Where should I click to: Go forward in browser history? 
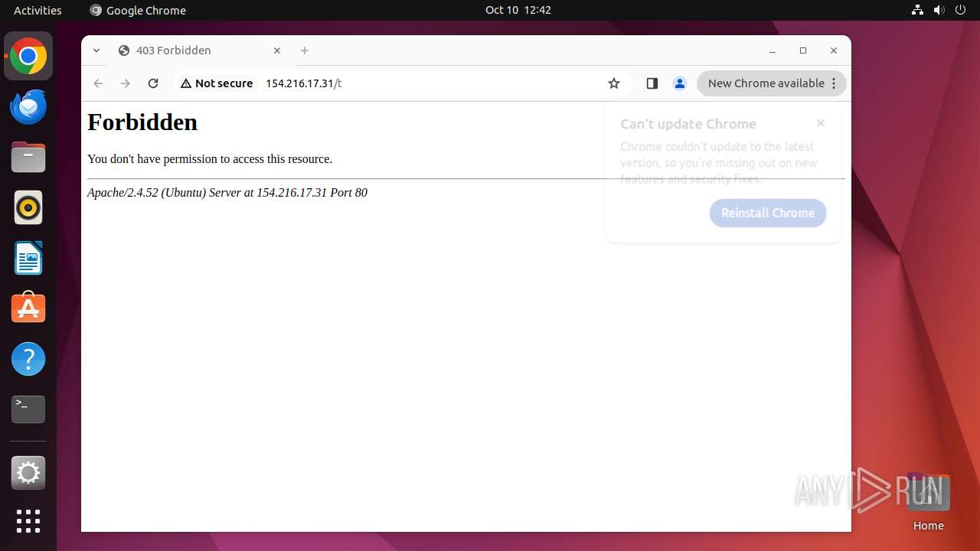126,83
